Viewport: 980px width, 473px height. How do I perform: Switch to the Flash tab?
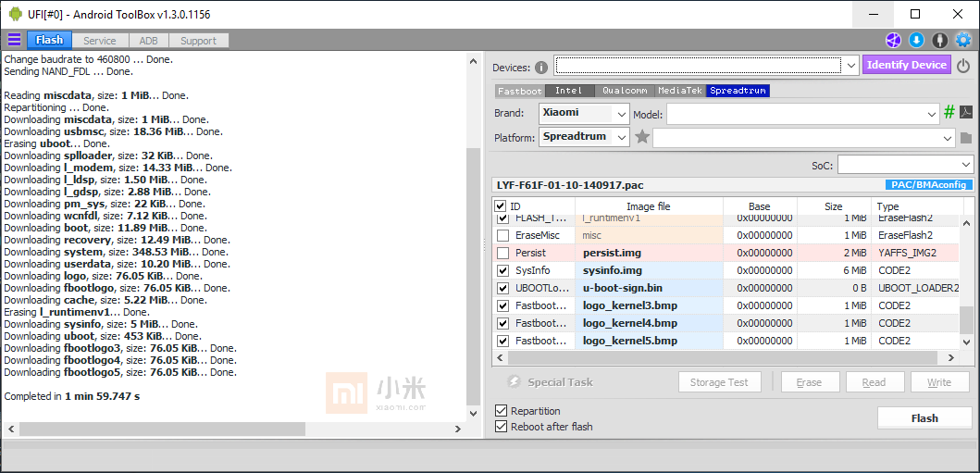[x=49, y=40]
